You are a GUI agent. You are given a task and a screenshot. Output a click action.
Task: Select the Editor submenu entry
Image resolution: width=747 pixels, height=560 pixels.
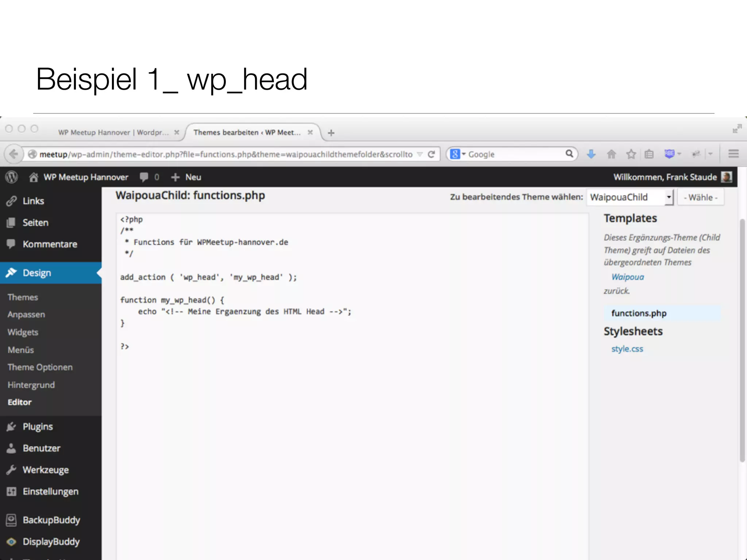pyautogui.click(x=20, y=402)
